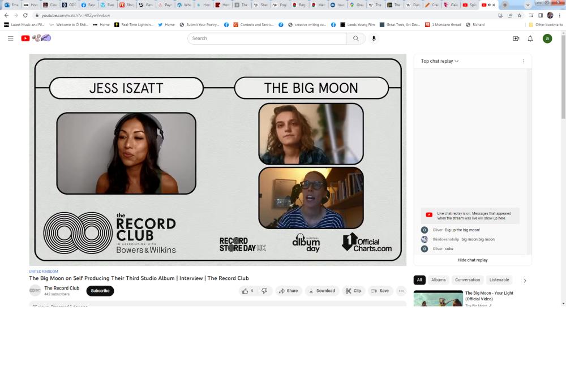
Task: Show more filter chips with right chevron
Action: click(x=525, y=280)
